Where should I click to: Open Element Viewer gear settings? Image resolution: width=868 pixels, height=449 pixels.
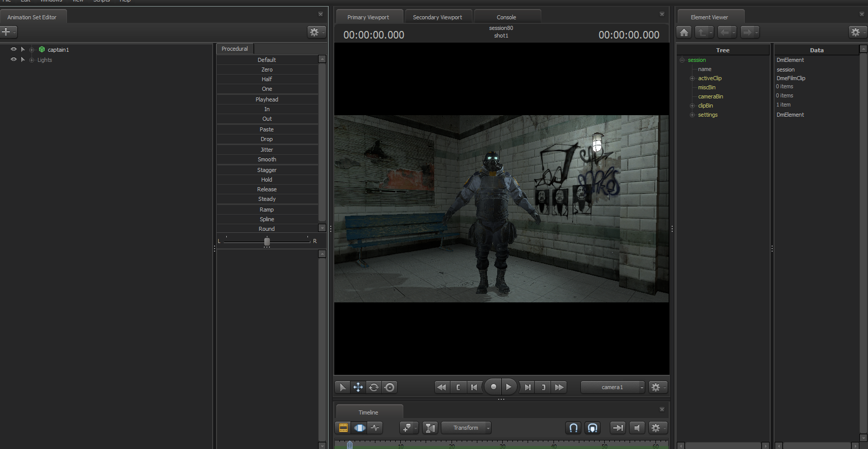click(x=857, y=32)
